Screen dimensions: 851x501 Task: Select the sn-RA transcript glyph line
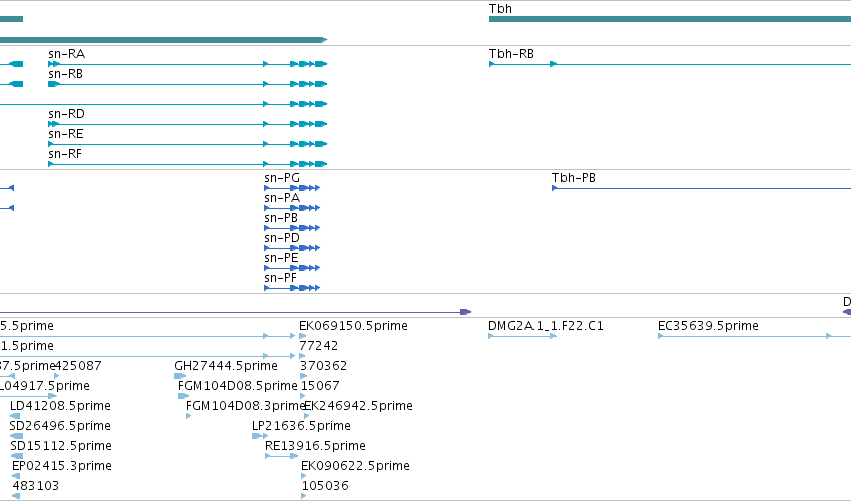point(187,64)
